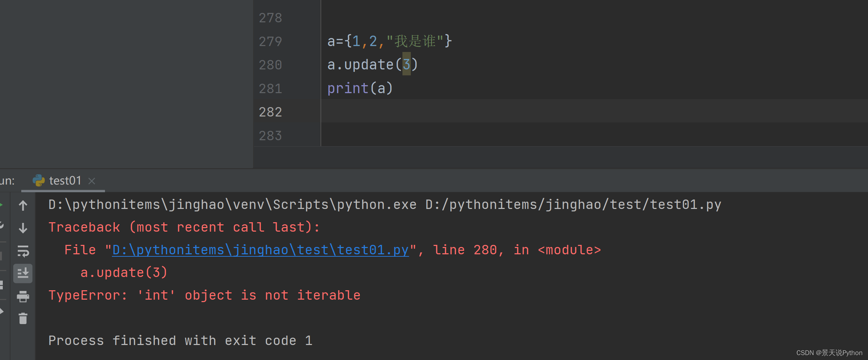Click line number 281 in gutter
This screenshot has width=868, height=360.
pos(270,89)
